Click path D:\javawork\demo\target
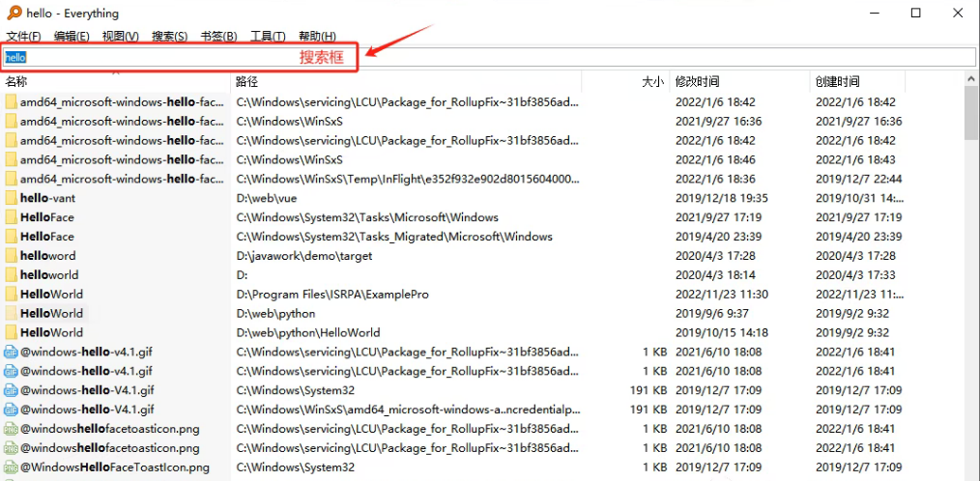 [x=303, y=256]
